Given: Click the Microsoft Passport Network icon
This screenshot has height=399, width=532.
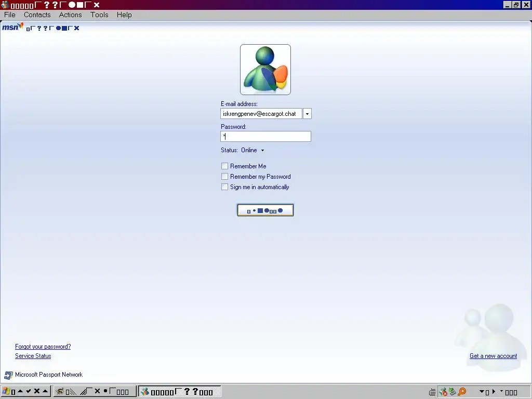Looking at the screenshot, I should [x=8, y=375].
